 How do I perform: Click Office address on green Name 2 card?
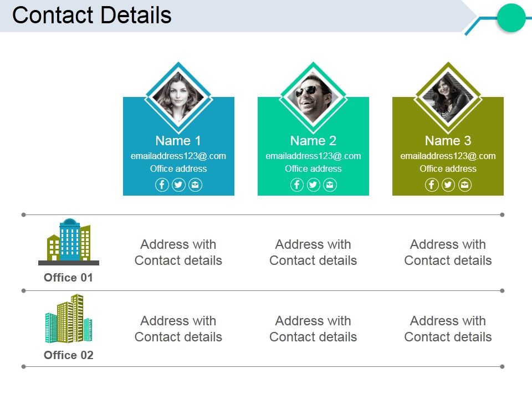[x=313, y=168]
